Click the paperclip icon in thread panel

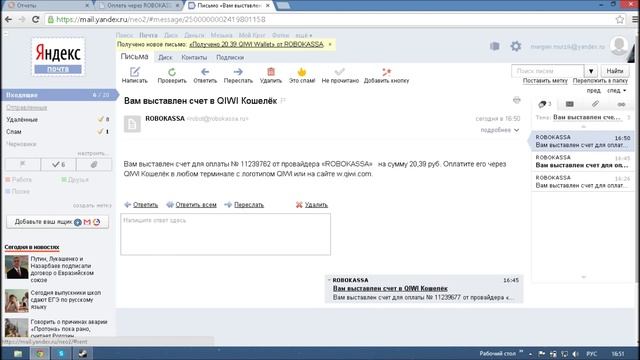tap(596, 104)
